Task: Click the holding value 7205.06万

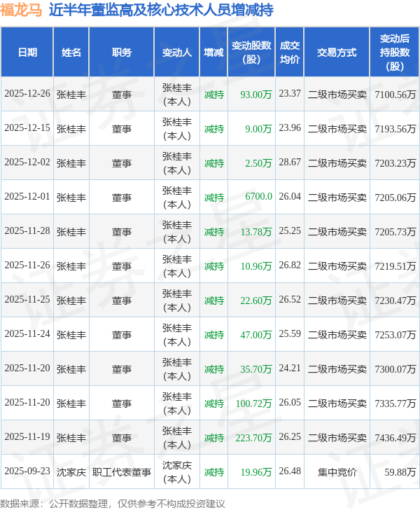Action: tap(395, 198)
